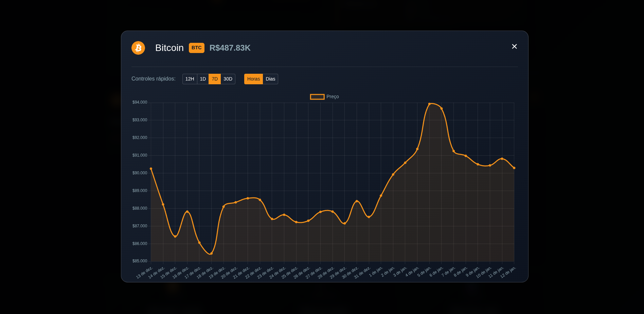Click the orange Bitcoin logo icon
This screenshot has height=314, width=644.
138,48
